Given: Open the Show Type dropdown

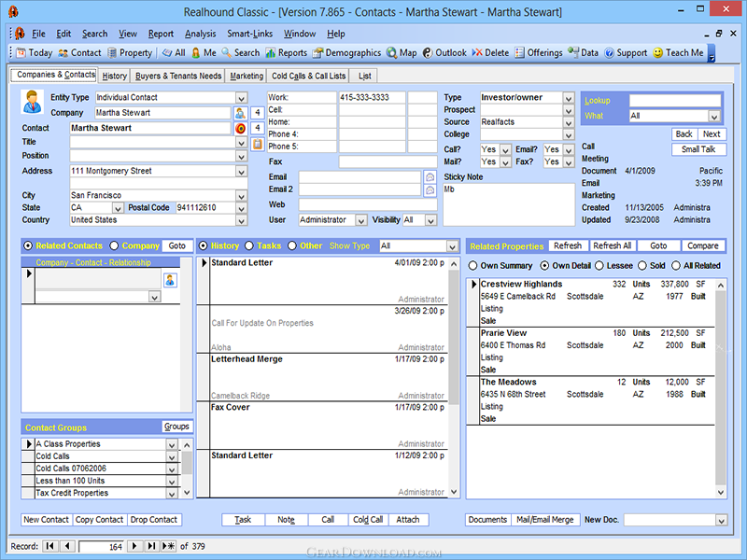Looking at the screenshot, I should (x=452, y=246).
